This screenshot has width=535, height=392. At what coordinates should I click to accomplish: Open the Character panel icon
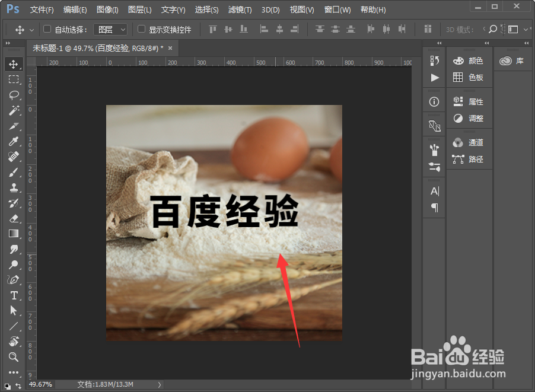pos(434,191)
